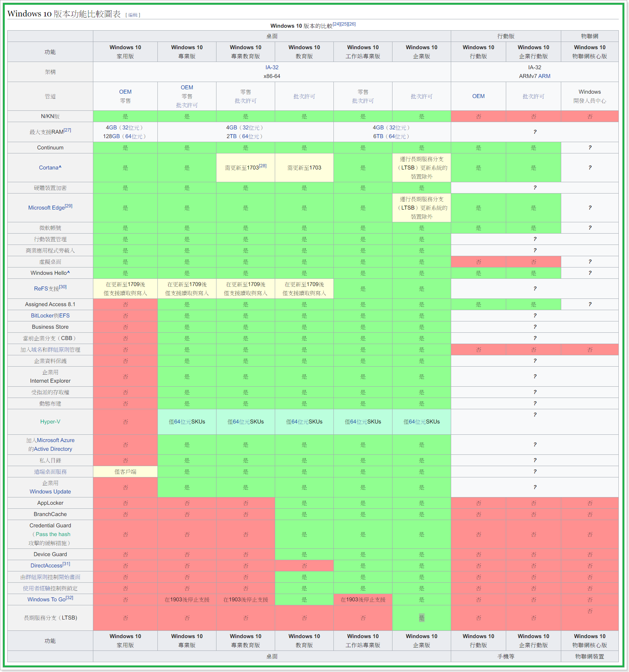Viewport: 629px width, 672px height.
Task: Open footnote [31] beside DirectAccess
Action: pyautogui.click(x=66, y=564)
